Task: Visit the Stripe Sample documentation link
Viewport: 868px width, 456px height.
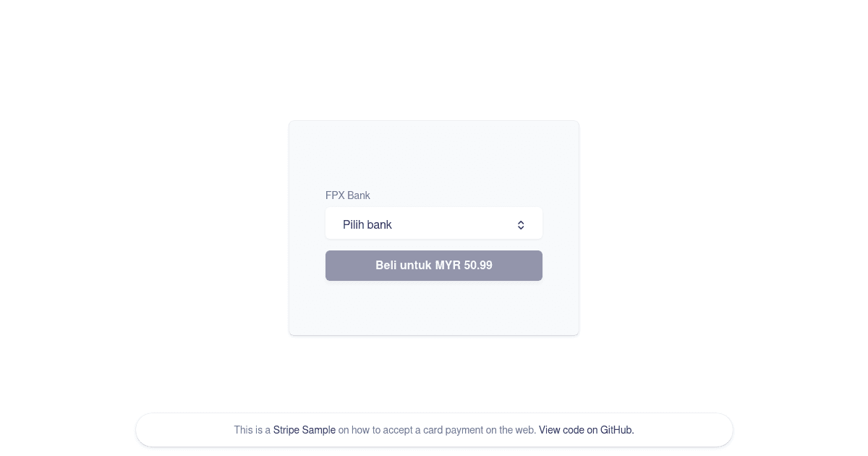Action: 304,430
